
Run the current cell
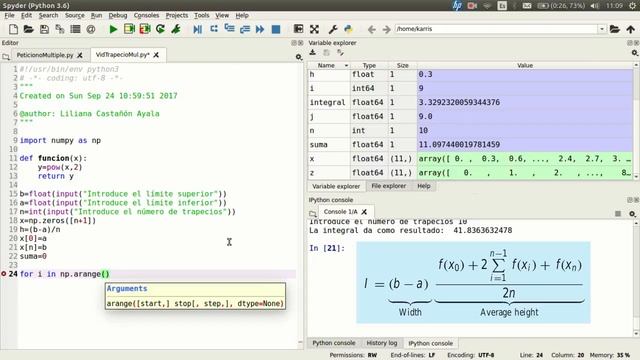point(129,29)
